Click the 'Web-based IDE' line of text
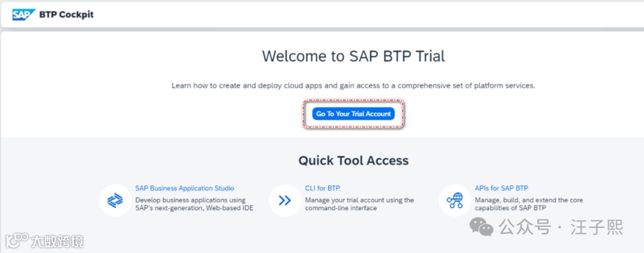 pyautogui.click(x=194, y=208)
